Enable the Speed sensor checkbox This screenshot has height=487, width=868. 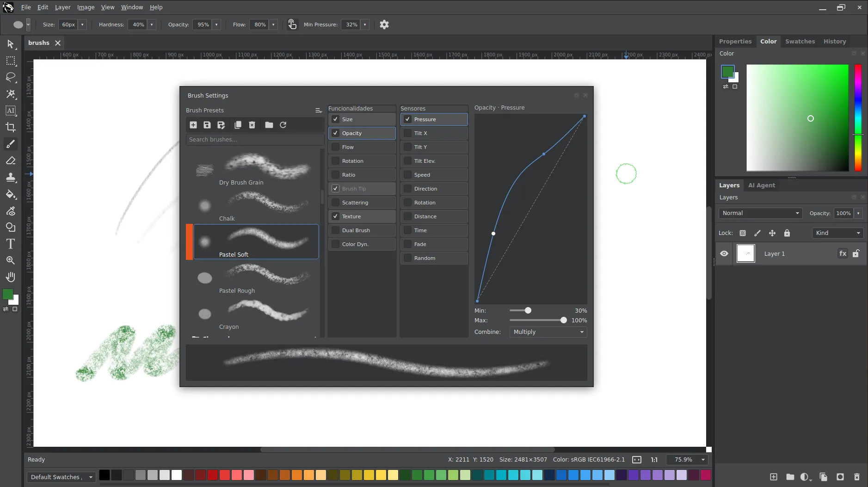tap(408, 175)
